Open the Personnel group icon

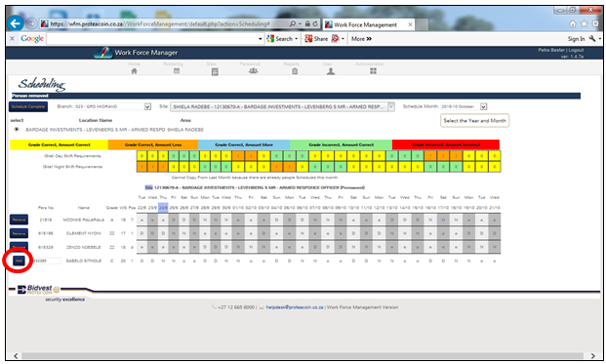pos(253,70)
